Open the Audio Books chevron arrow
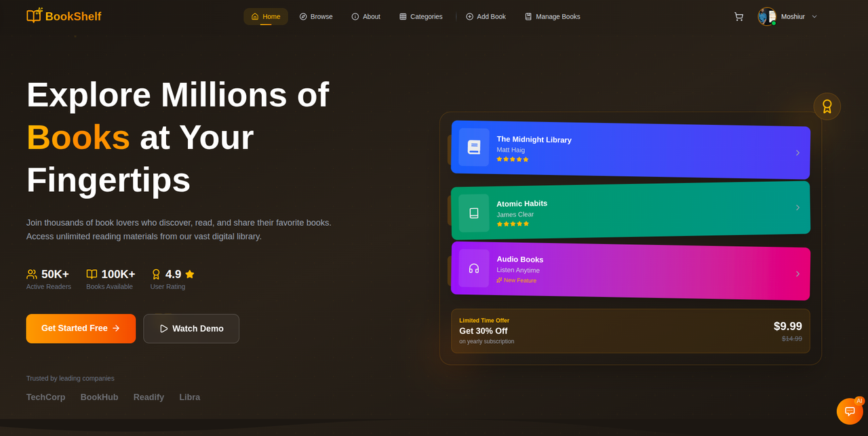The image size is (868, 436). point(798,274)
